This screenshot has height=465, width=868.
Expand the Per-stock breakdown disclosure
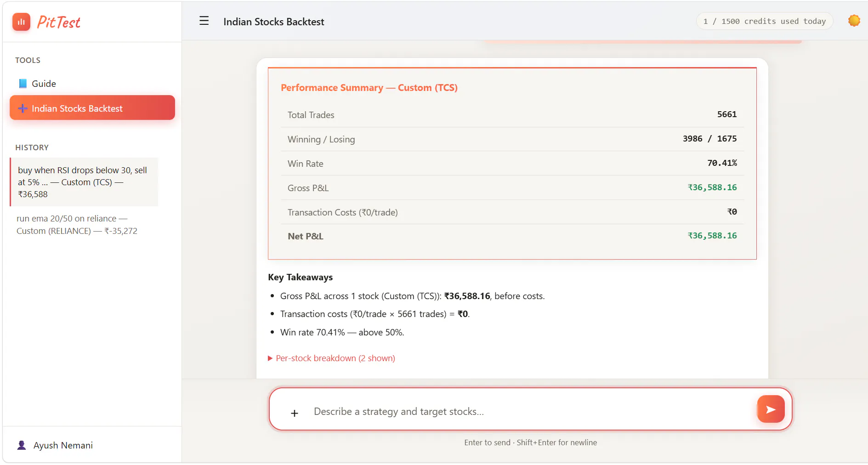[331, 358]
